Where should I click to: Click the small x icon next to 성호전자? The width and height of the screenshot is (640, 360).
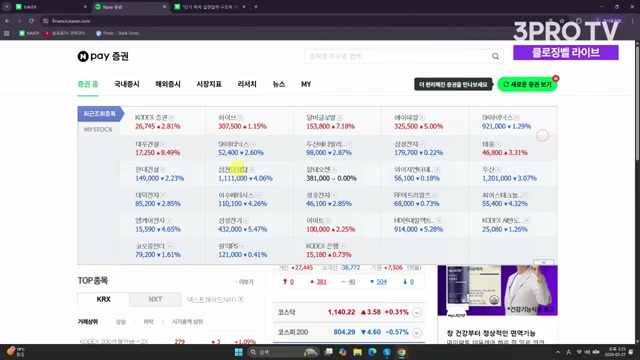[x=334, y=195]
